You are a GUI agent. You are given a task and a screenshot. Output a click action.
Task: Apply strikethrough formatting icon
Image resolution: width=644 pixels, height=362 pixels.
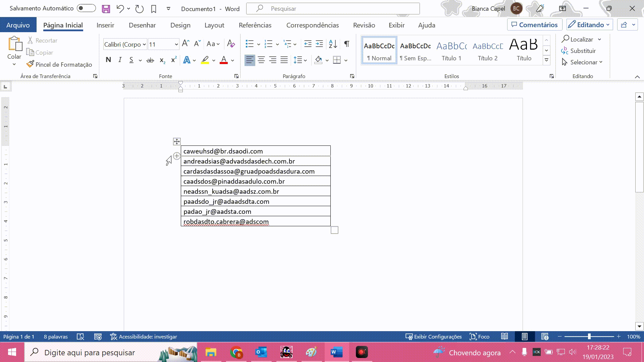tap(150, 60)
